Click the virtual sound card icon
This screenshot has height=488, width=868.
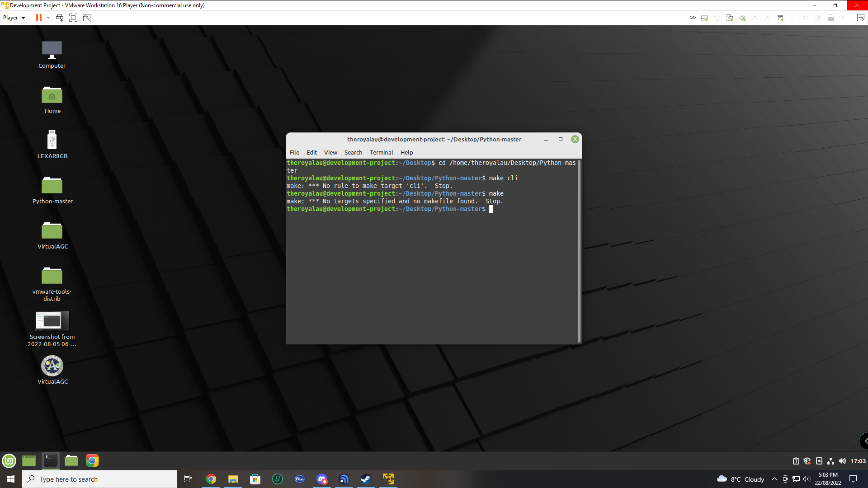742,18
